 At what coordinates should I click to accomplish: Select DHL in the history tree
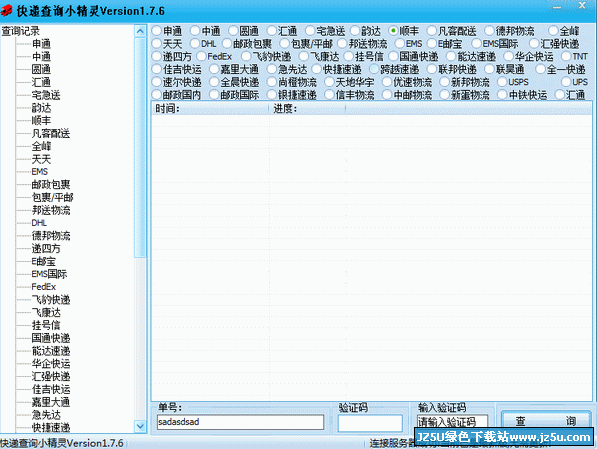[39, 223]
